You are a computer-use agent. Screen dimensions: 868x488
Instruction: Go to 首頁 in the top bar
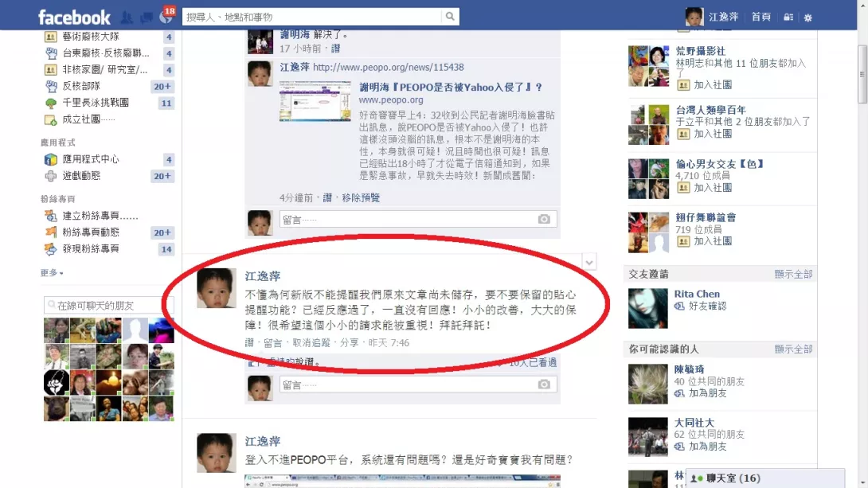click(760, 17)
